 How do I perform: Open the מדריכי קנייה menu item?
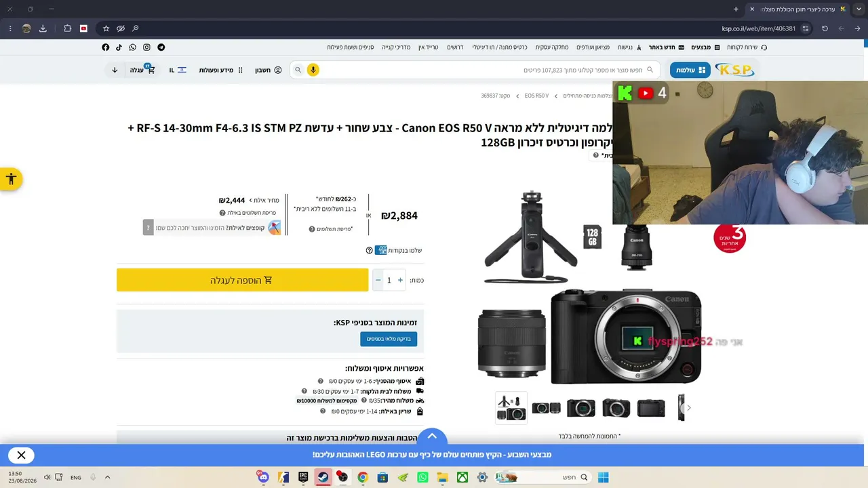tap(396, 47)
